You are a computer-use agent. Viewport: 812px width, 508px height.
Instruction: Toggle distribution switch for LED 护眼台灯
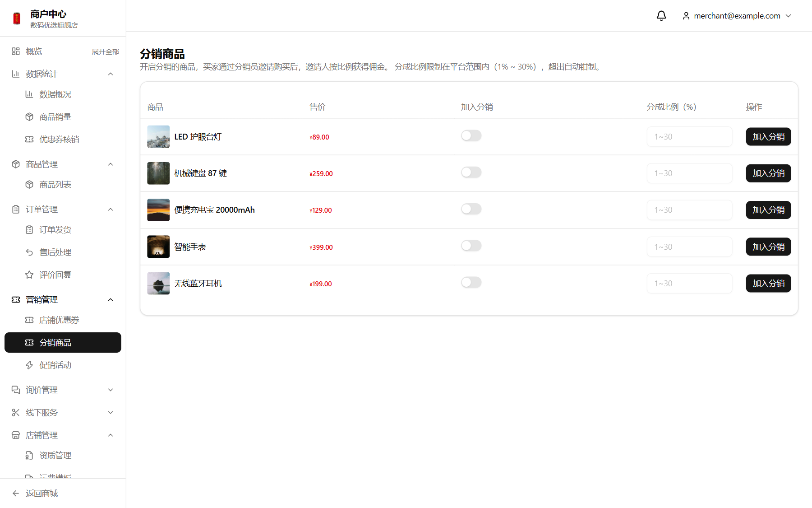tap(471, 136)
